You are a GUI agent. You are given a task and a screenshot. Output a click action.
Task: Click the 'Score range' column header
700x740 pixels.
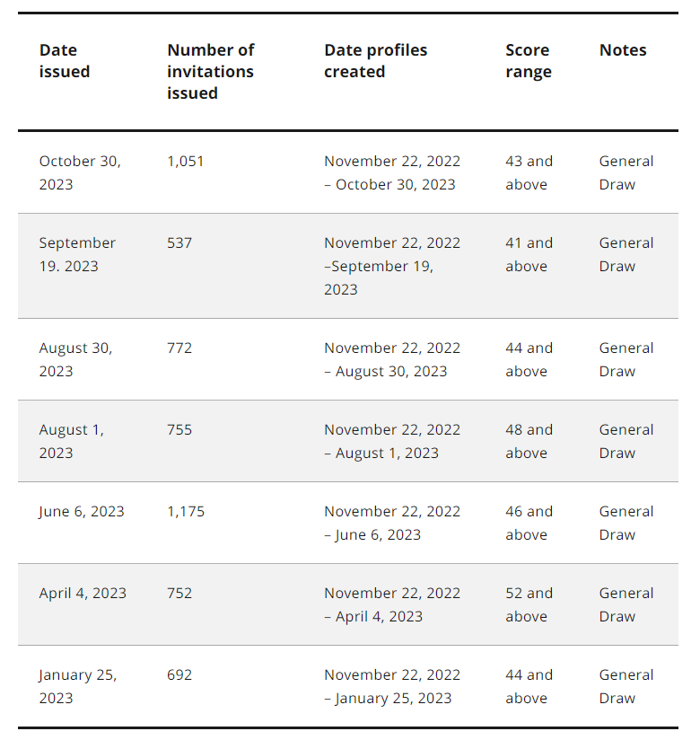[529, 61]
